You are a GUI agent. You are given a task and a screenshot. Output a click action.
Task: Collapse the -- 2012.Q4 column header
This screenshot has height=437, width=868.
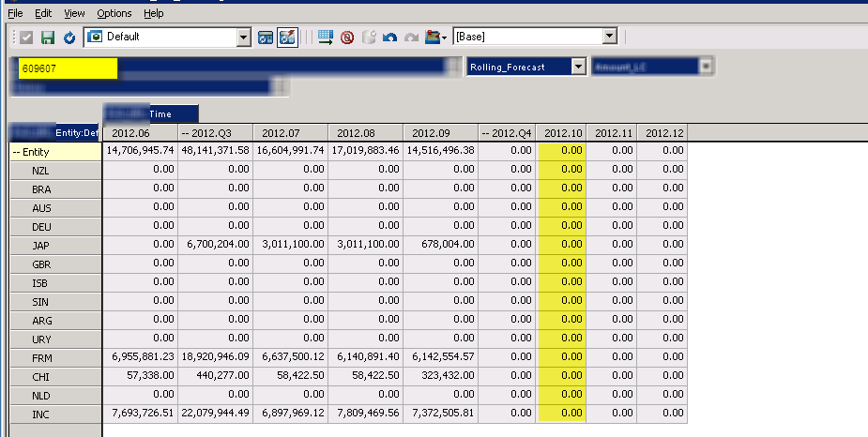click(507, 133)
